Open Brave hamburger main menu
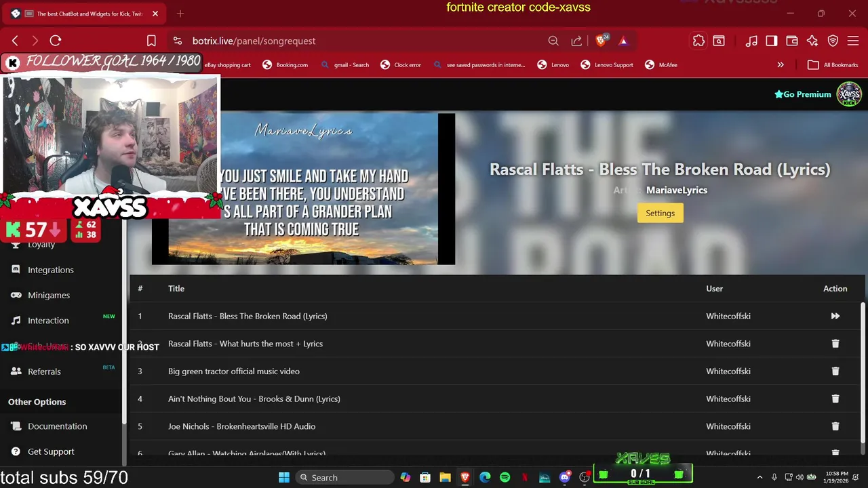The image size is (868, 488). click(x=853, y=41)
